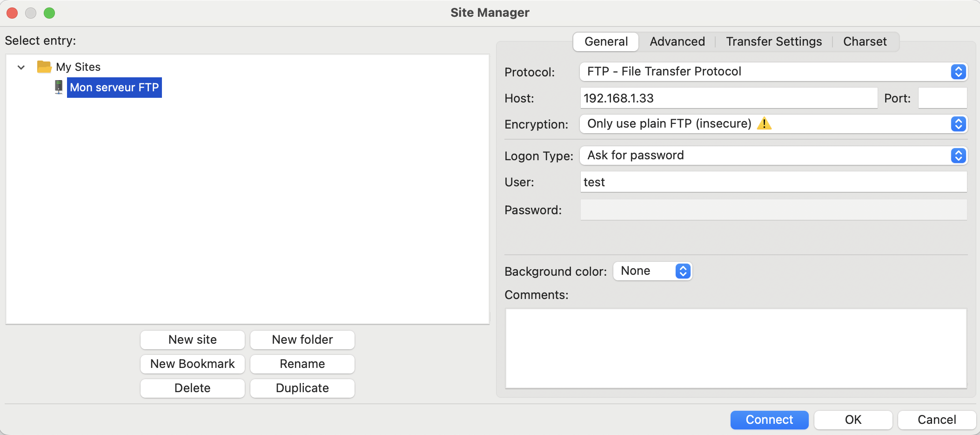This screenshot has width=980, height=435.
Task: Click the New Bookmark button
Action: tap(193, 364)
